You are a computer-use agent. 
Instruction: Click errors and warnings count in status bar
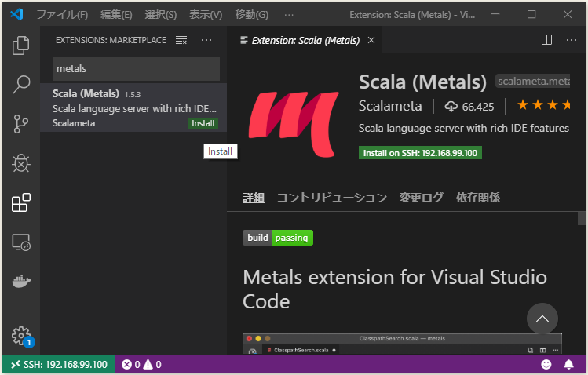coord(142,365)
